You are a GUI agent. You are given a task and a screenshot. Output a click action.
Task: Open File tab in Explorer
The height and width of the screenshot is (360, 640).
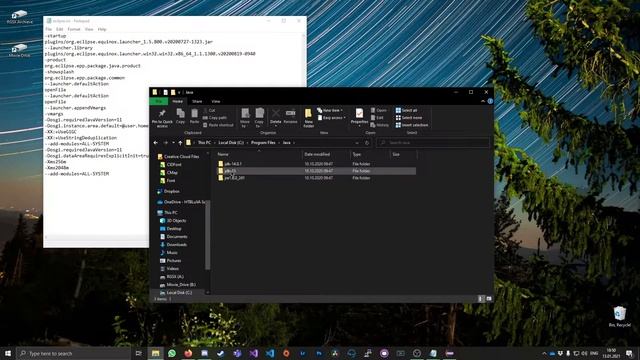click(159, 101)
